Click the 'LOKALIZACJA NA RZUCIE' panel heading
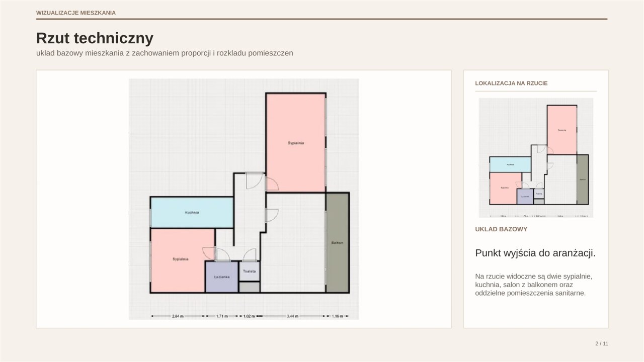The image size is (644, 362). [x=511, y=83]
